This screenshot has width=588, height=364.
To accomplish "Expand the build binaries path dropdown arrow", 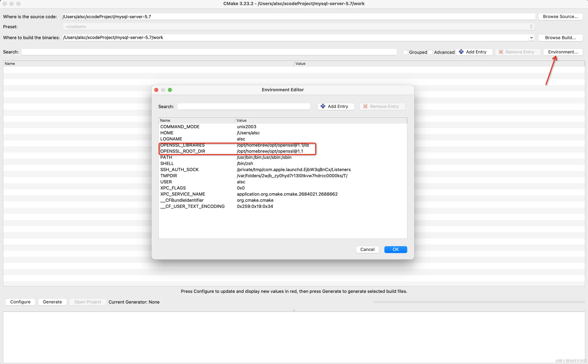I will tap(531, 38).
